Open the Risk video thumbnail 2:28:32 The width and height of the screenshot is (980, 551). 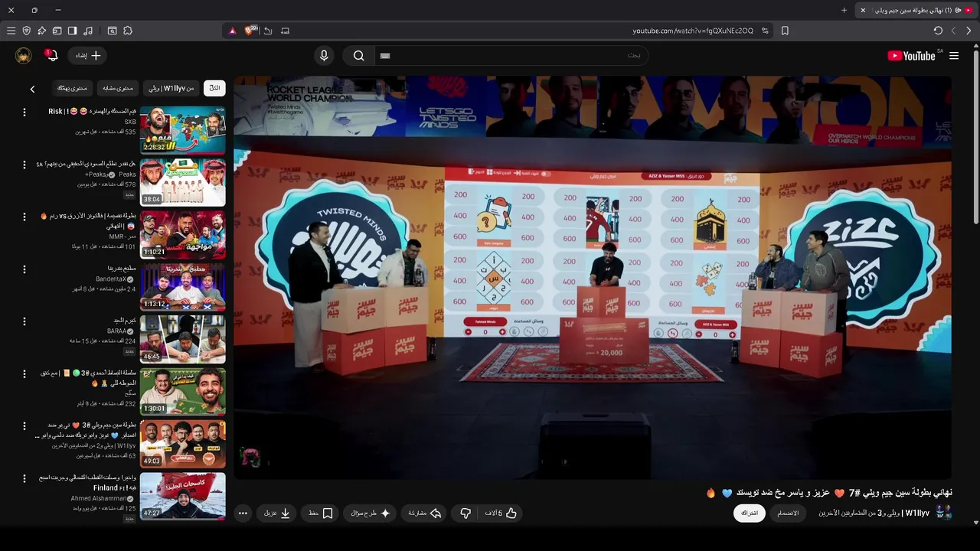click(x=182, y=130)
